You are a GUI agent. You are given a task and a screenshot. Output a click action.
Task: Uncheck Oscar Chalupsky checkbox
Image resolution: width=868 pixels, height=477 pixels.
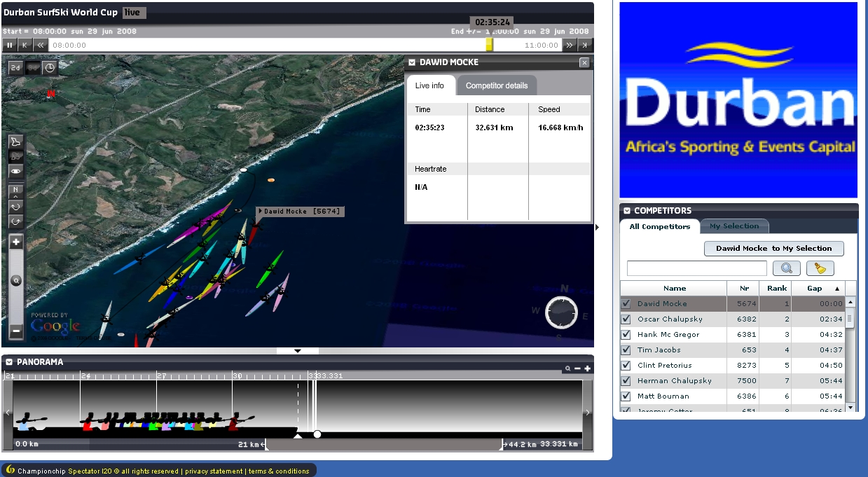coord(626,319)
